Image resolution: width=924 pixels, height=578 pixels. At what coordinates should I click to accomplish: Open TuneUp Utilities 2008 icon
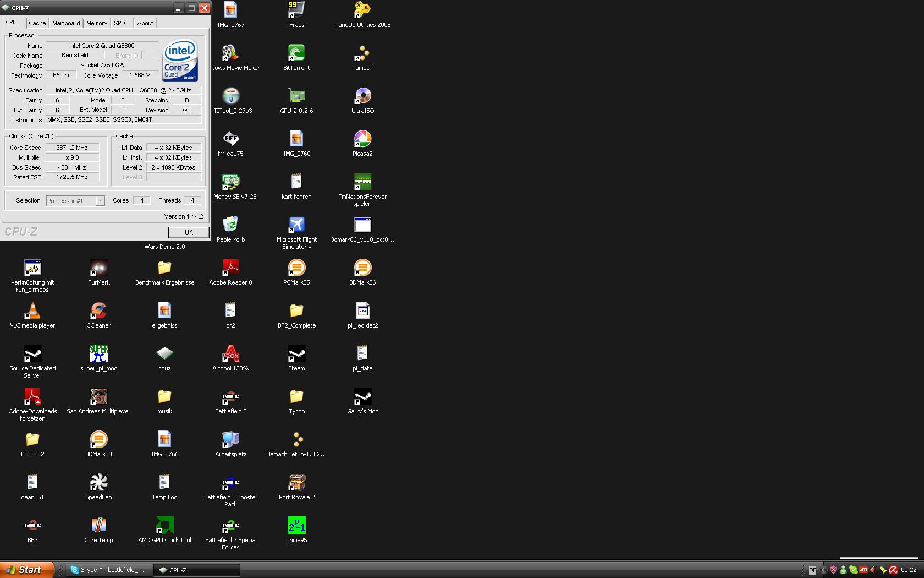coord(363,15)
